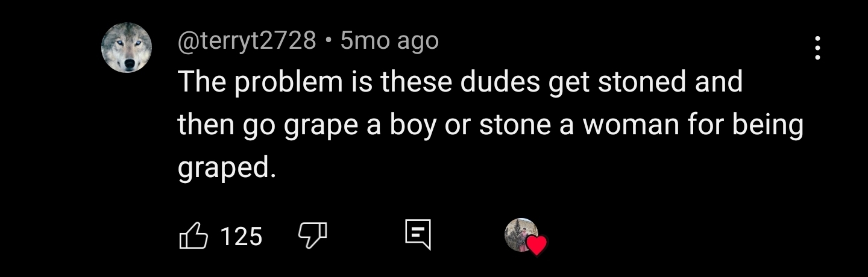The image size is (868, 277).
Task: Click the "5mo ago" timestamp
Action: pyautogui.click(x=389, y=41)
